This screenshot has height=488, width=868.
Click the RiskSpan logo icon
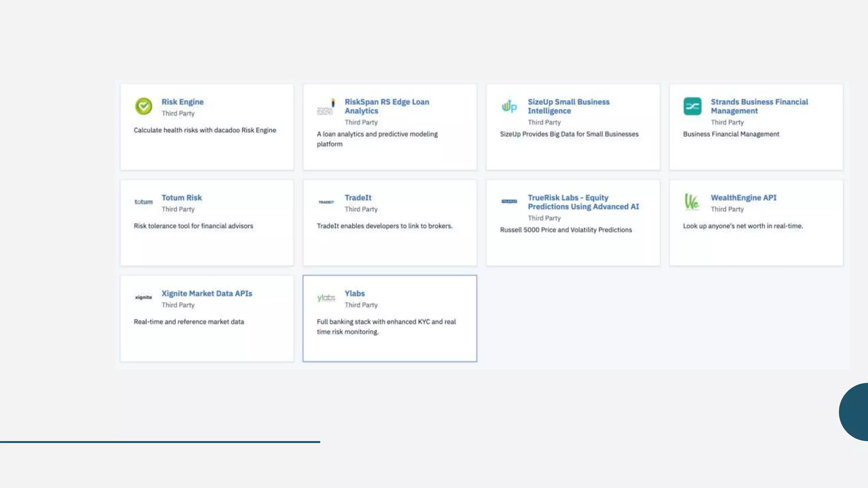326,107
